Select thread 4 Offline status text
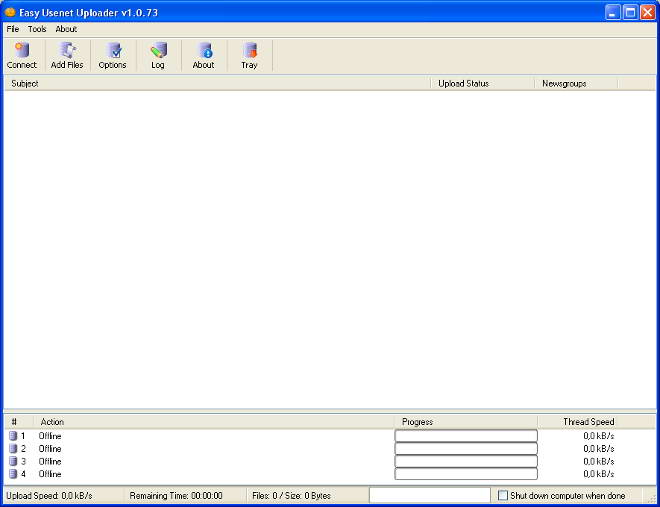660x507 pixels. tap(50, 474)
